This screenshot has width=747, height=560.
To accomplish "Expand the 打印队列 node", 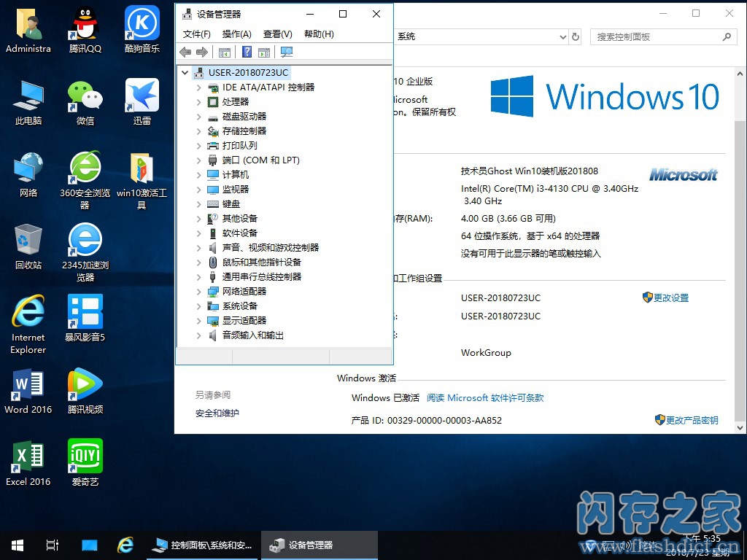I will pyautogui.click(x=198, y=146).
